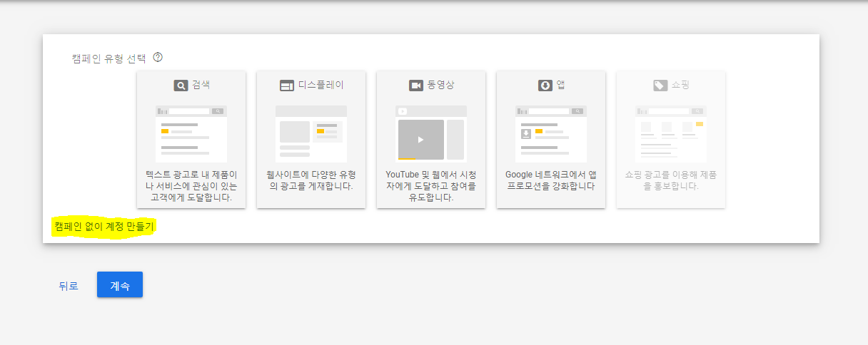Click the 동영상 card title
Viewport: 868px width, 345px height.
point(440,85)
